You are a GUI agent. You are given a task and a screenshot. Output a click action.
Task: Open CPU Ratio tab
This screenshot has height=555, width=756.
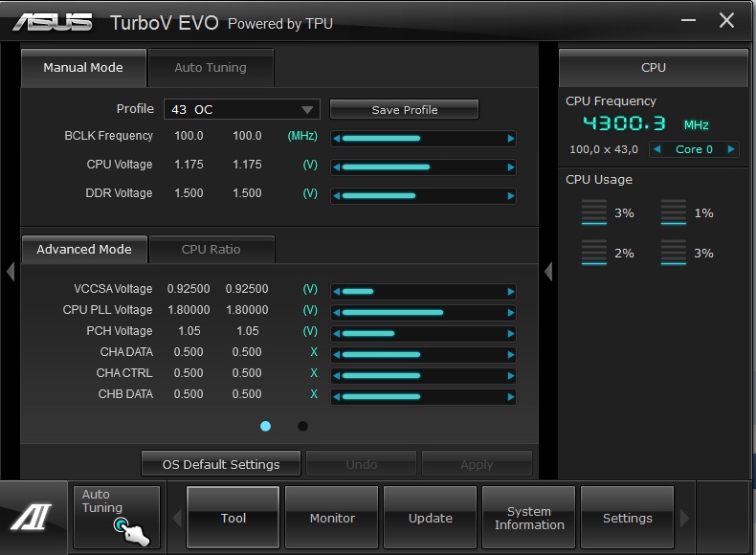point(211,250)
